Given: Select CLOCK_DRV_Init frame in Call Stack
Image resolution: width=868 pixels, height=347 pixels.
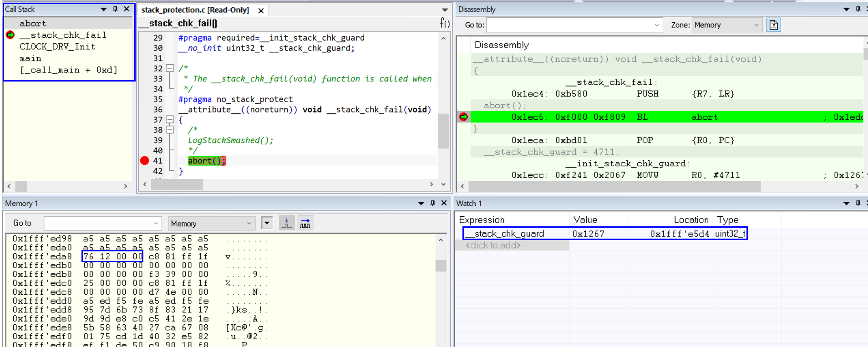Looking at the screenshot, I should (57, 46).
